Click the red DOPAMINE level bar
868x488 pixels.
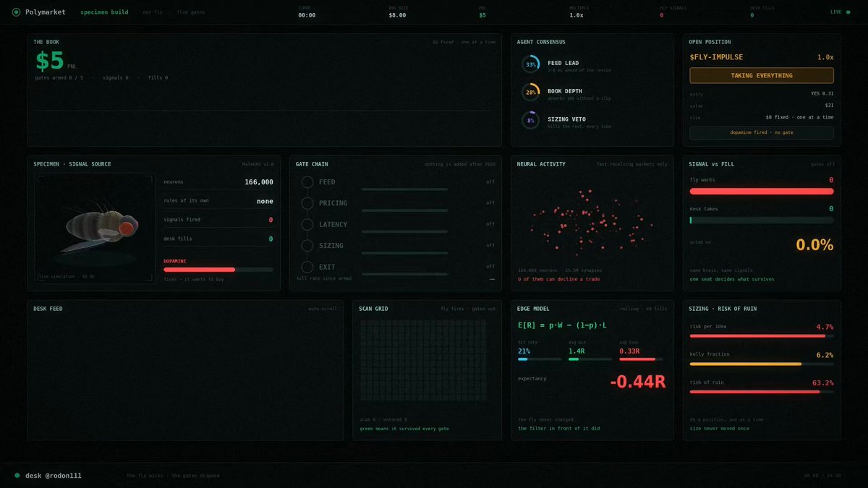click(x=218, y=270)
